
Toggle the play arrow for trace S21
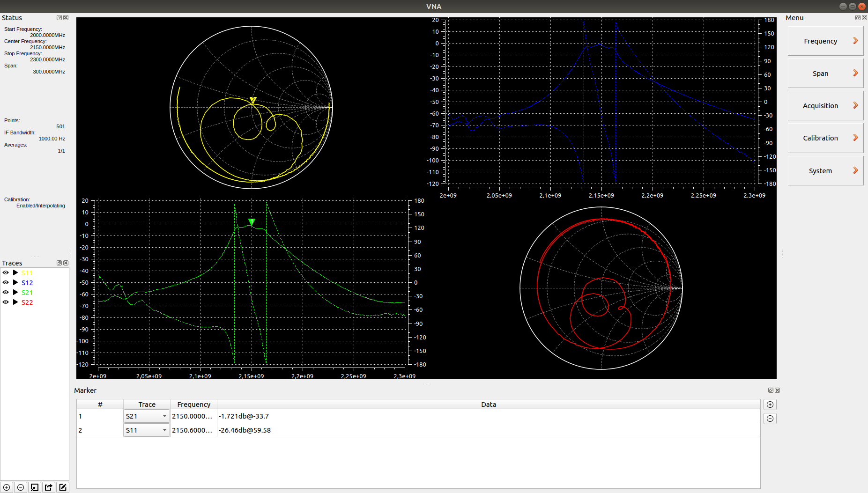pyautogui.click(x=15, y=292)
